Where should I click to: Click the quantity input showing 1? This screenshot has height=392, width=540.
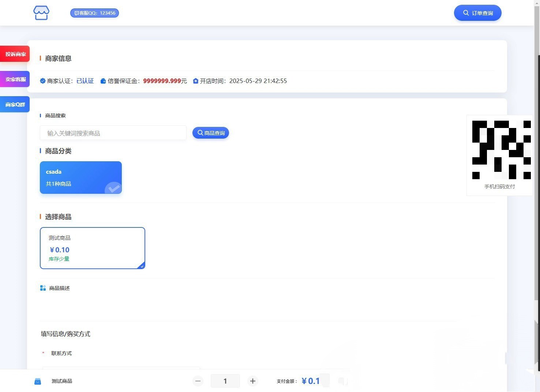point(225,381)
